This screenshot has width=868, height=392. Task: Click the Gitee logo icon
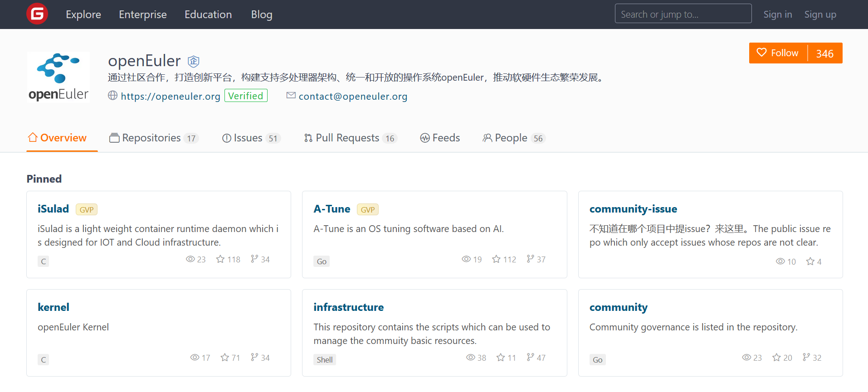click(x=37, y=14)
